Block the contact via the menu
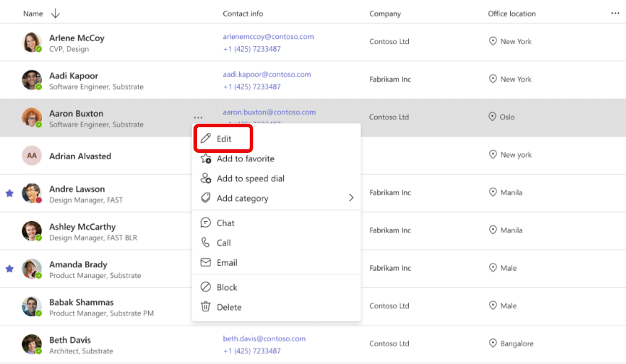The height and width of the screenshot is (364, 626). coord(276,287)
